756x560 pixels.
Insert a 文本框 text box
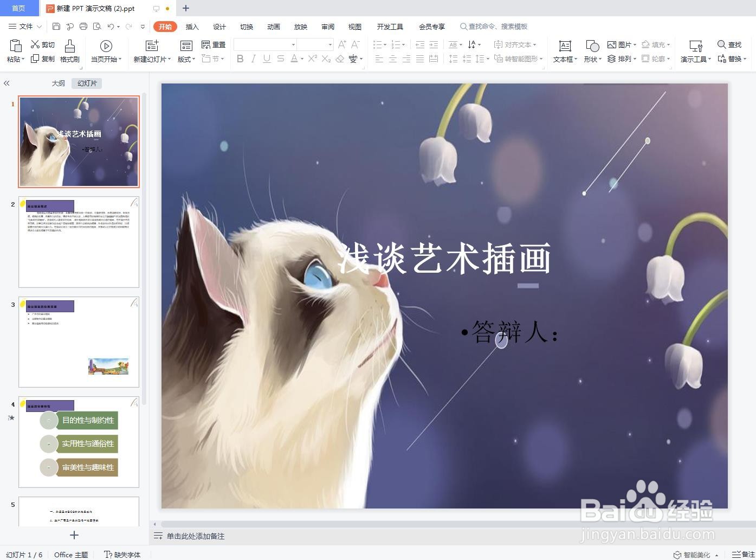(565, 51)
